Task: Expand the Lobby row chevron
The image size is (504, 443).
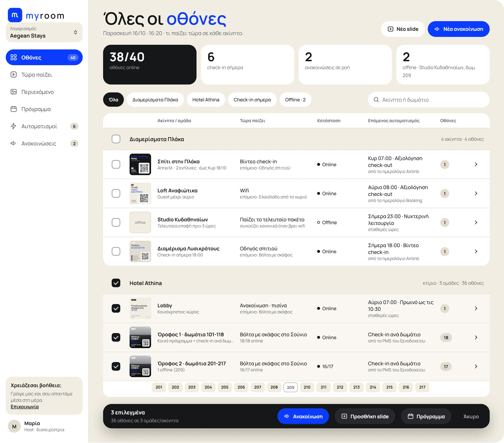Action: click(476, 308)
